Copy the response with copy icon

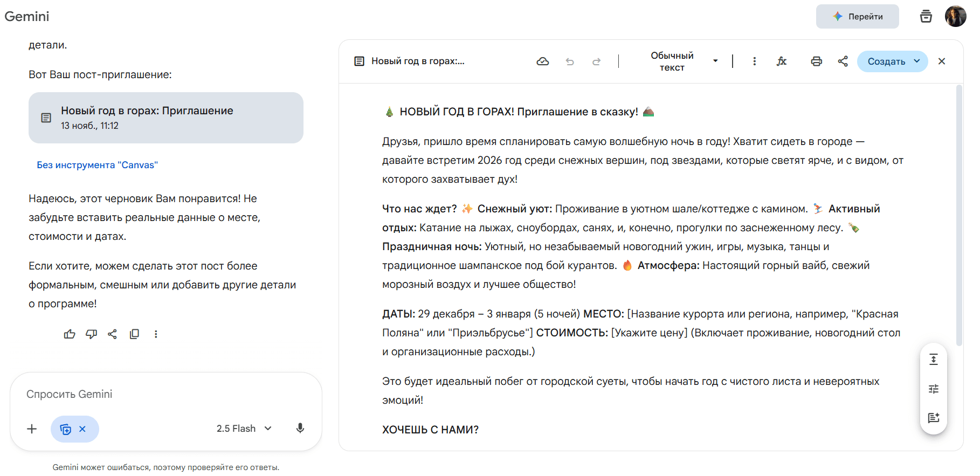point(134,334)
